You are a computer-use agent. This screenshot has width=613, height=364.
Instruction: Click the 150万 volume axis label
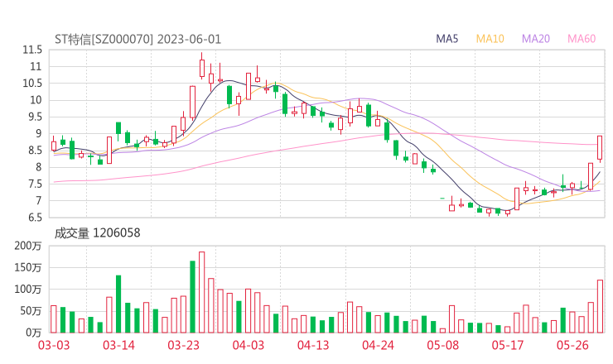click(28, 267)
